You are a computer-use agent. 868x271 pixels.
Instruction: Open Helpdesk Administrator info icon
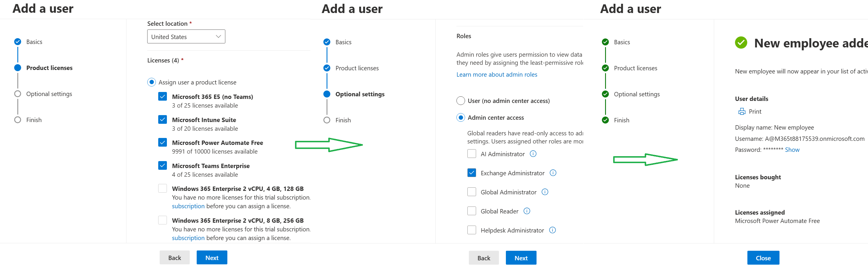(x=553, y=230)
